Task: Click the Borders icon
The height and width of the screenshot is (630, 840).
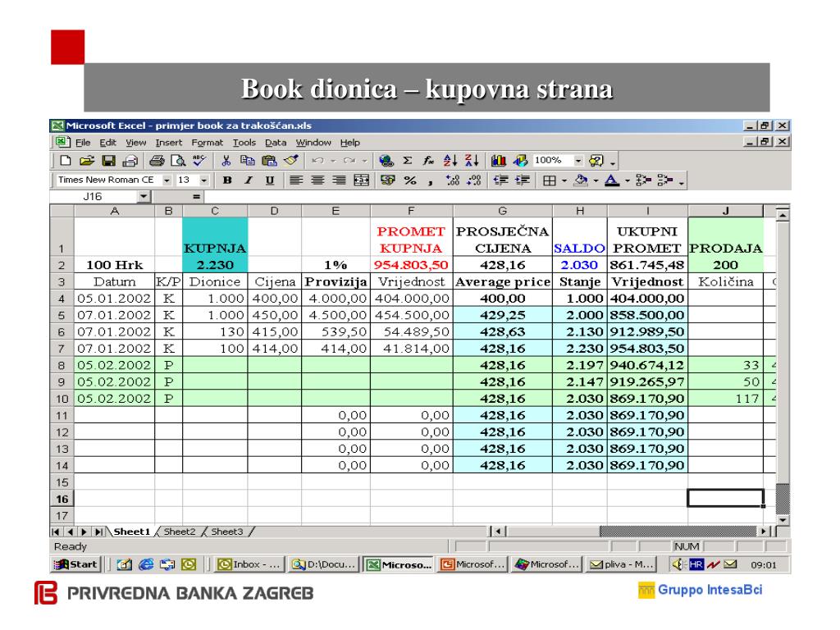Action: click(x=549, y=180)
